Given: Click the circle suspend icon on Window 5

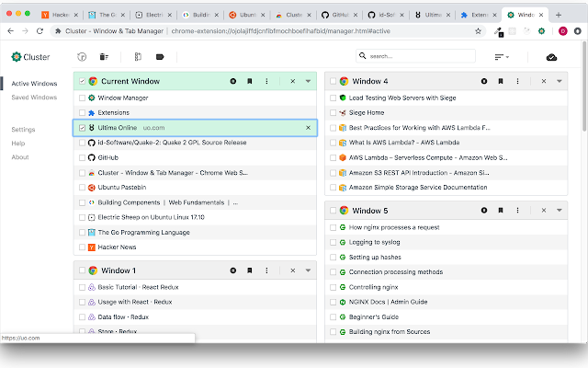Looking at the screenshot, I should [x=484, y=211].
